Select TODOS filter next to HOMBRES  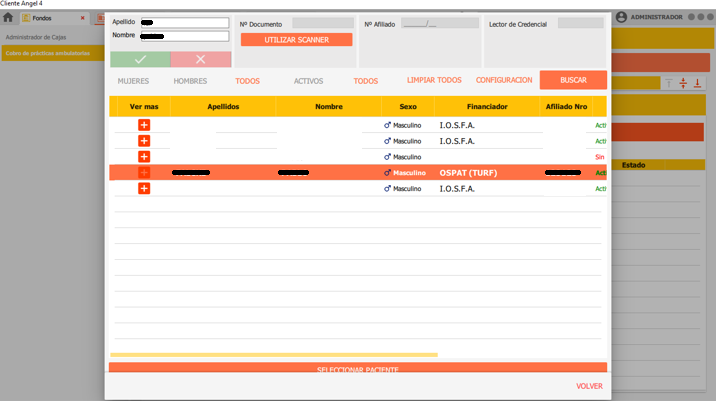247,81
